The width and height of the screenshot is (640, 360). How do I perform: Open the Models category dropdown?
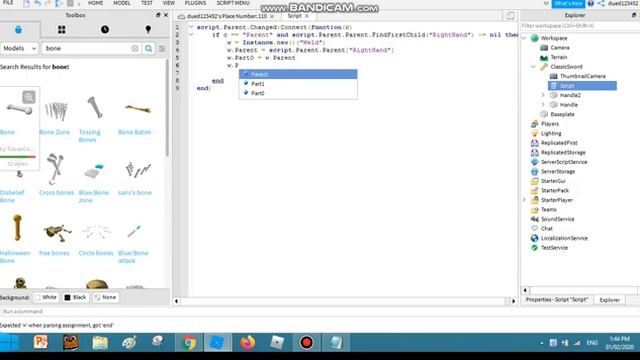[19, 49]
